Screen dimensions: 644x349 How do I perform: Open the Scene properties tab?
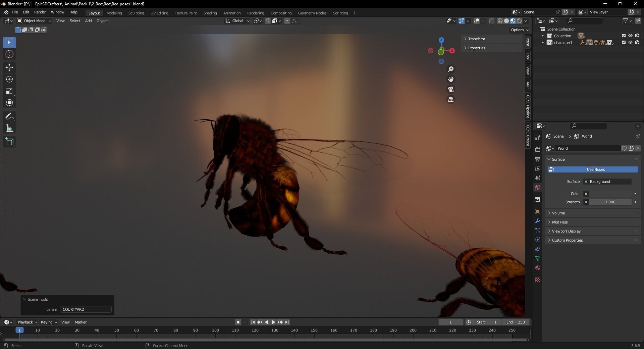pyautogui.click(x=538, y=178)
